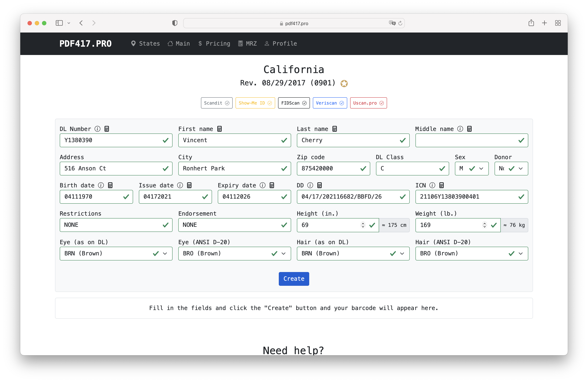Click the calculator icon next to DL Number

pyautogui.click(x=107, y=129)
